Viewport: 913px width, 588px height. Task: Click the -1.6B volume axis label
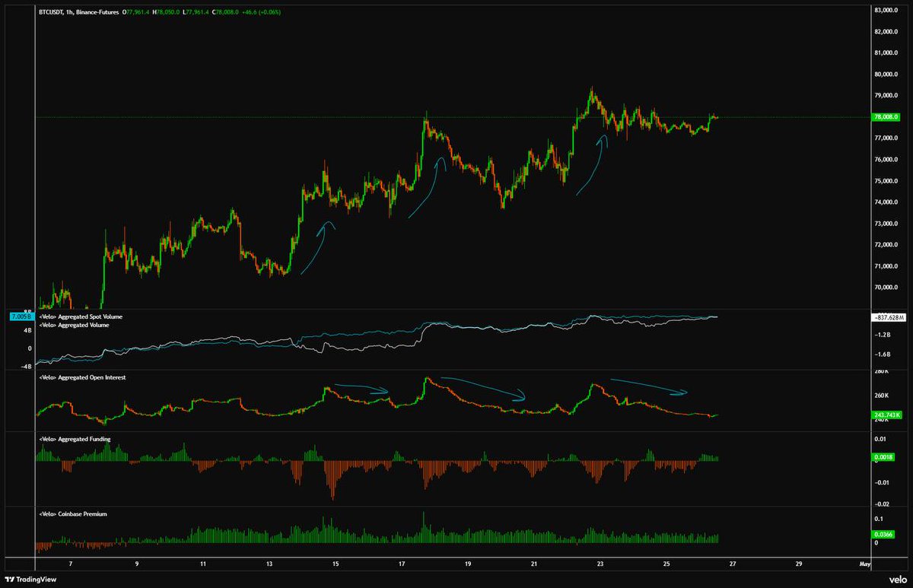883,354
